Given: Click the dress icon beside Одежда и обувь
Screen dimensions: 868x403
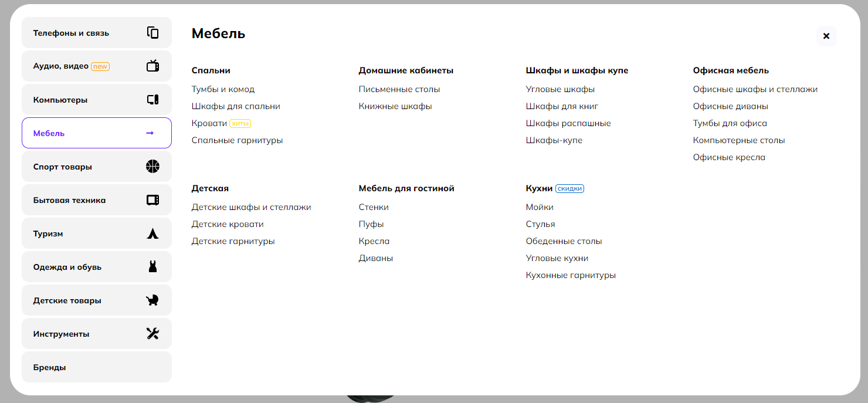Looking at the screenshot, I should (x=152, y=267).
